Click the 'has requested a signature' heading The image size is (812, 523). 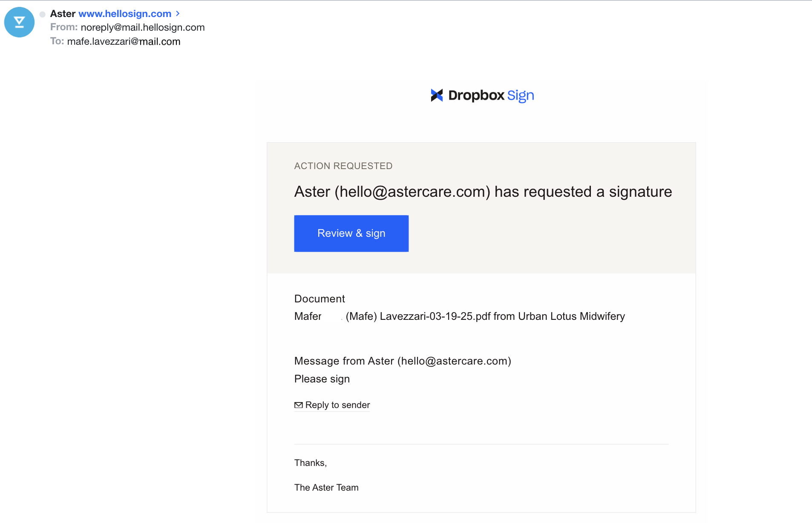pos(483,192)
